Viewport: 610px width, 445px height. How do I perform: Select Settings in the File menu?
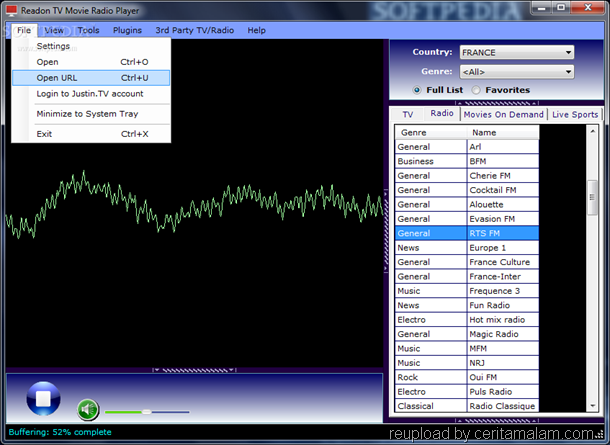[x=53, y=46]
